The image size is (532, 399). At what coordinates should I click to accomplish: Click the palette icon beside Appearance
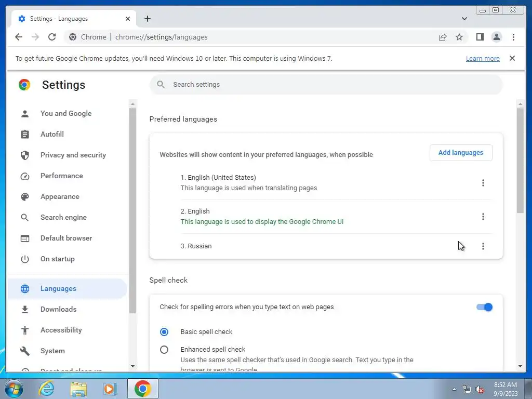pyautogui.click(x=25, y=197)
